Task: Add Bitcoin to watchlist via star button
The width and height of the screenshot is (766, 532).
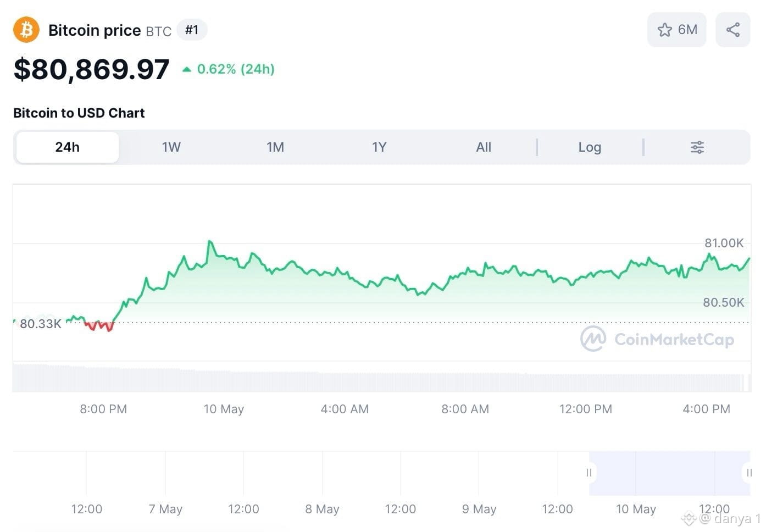Action: point(676,30)
